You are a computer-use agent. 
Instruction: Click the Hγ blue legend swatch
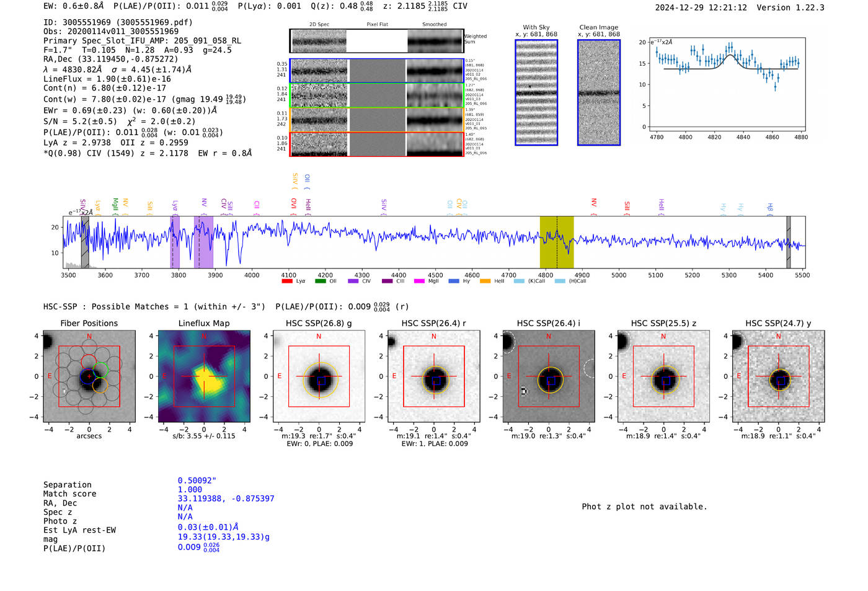[x=454, y=282]
